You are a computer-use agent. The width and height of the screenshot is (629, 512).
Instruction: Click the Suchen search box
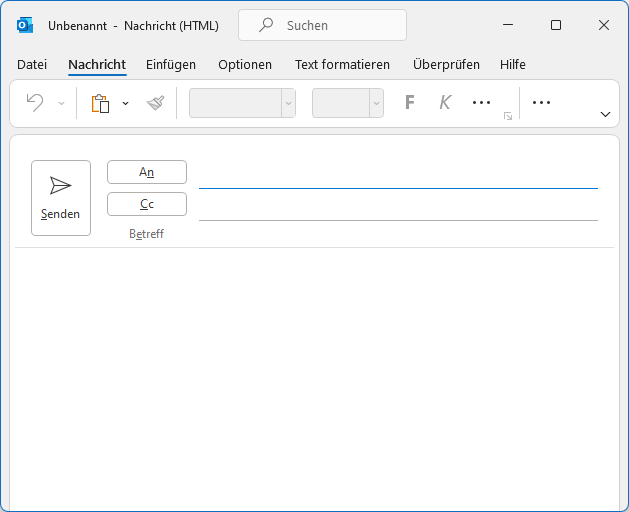pos(322,25)
